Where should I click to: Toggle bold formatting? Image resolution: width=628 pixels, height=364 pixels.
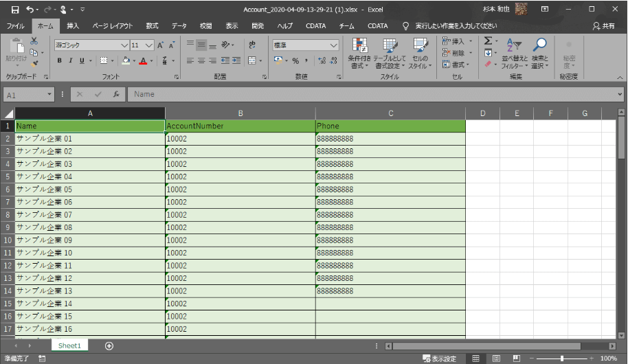pyautogui.click(x=60, y=60)
